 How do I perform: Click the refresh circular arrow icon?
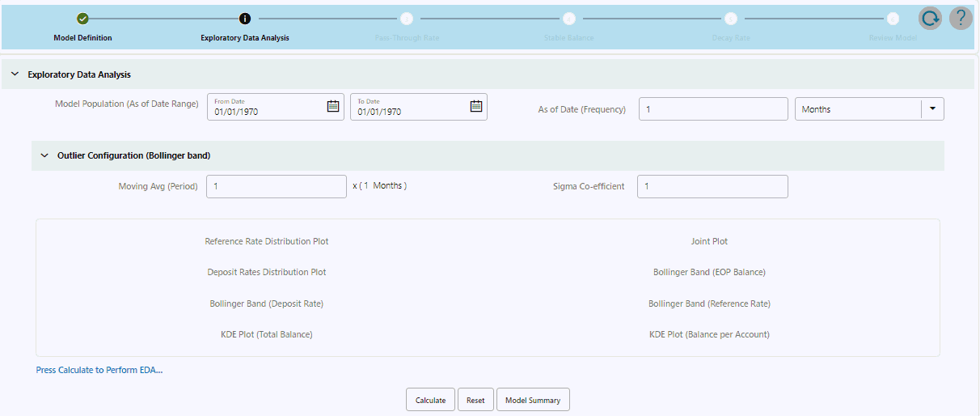point(930,19)
